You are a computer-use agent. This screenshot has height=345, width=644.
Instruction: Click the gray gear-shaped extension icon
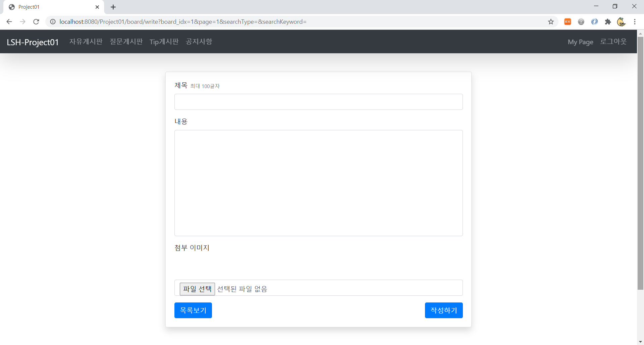[581, 22]
